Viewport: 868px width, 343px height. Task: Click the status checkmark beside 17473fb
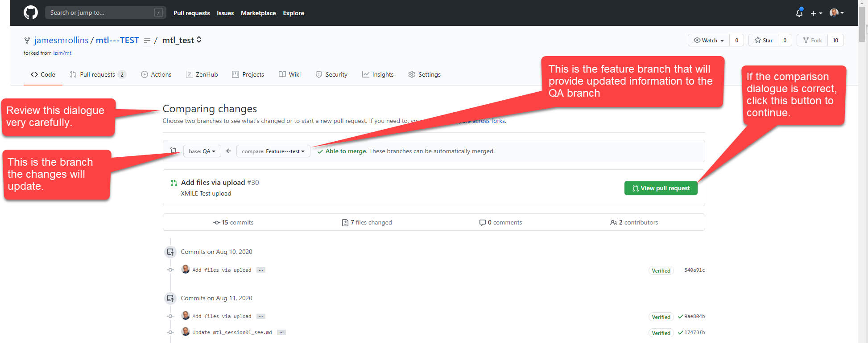[x=680, y=333]
